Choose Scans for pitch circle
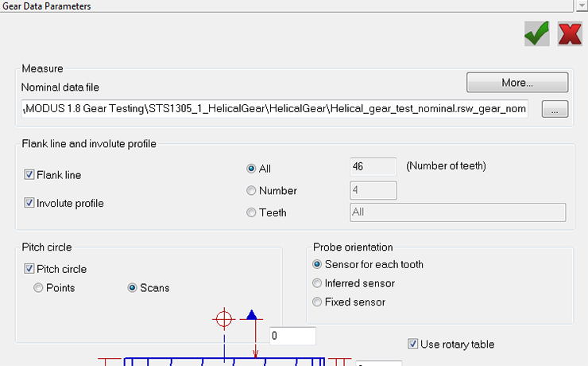This screenshot has width=588, height=366. click(x=133, y=288)
